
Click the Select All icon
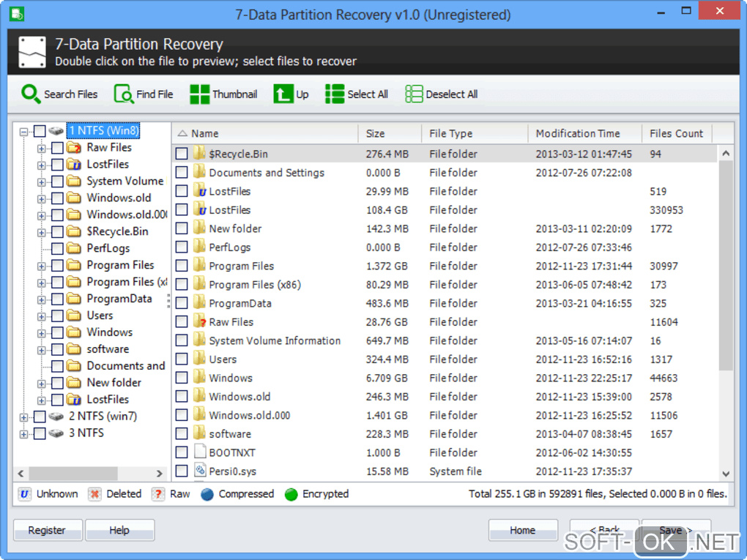point(335,94)
